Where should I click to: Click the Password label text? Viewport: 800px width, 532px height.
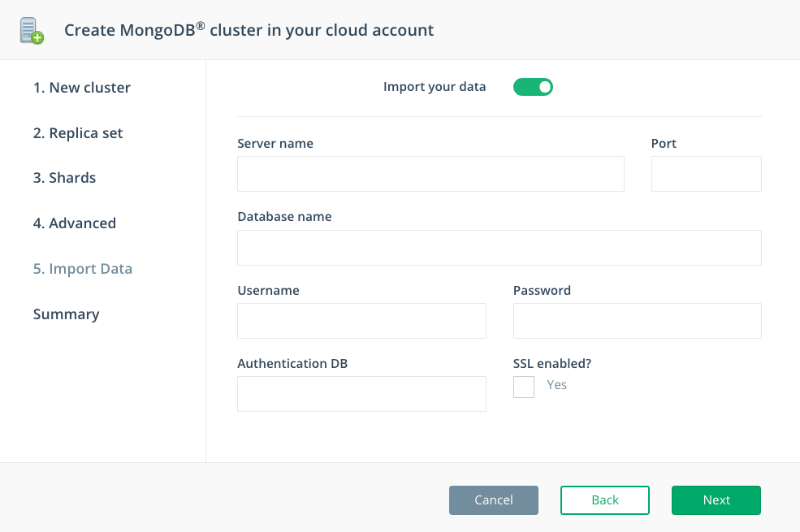tap(542, 291)
